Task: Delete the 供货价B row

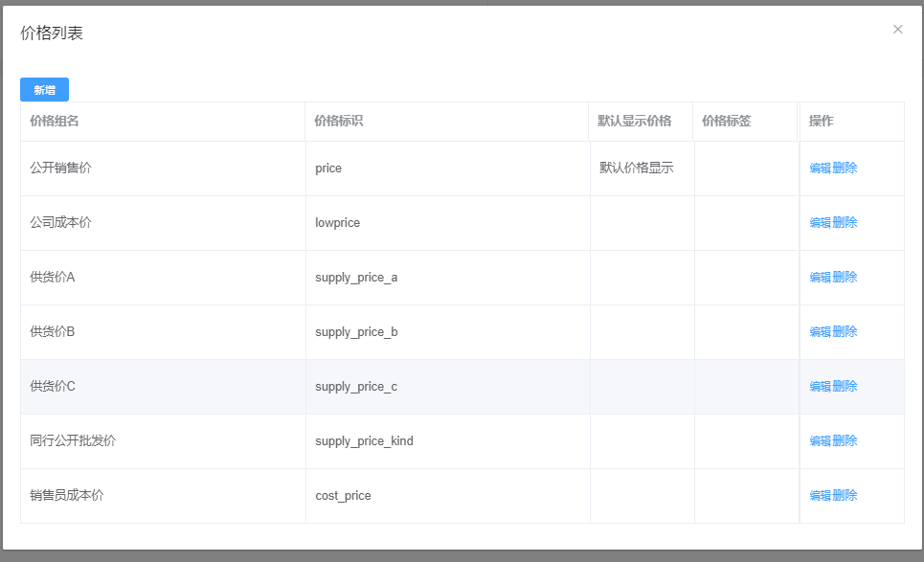Action: tap(845, 332)
